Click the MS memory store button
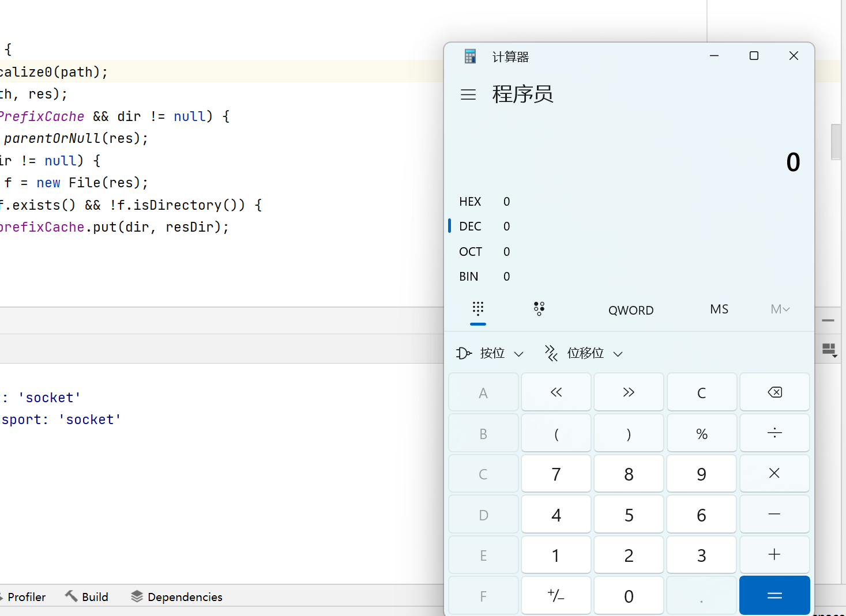 click(x=719, y=309)
